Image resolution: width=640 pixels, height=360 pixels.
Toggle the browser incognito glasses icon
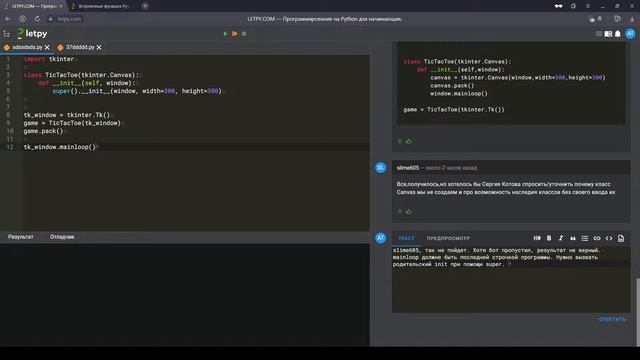coord(558,6)
